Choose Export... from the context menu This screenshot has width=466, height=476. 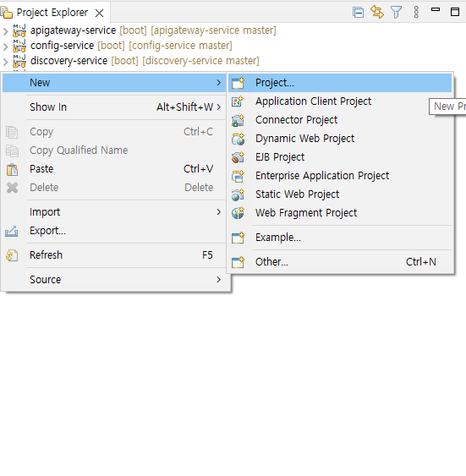coord(114,231)
